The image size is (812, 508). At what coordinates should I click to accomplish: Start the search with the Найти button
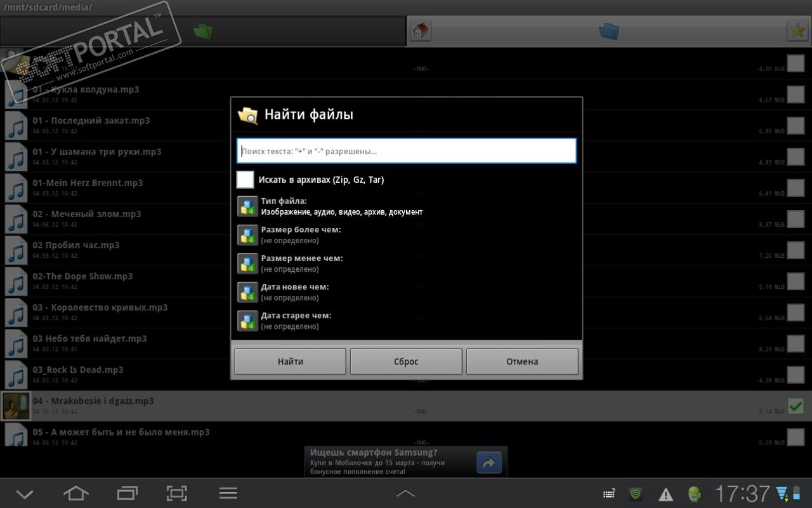[290, 361]
